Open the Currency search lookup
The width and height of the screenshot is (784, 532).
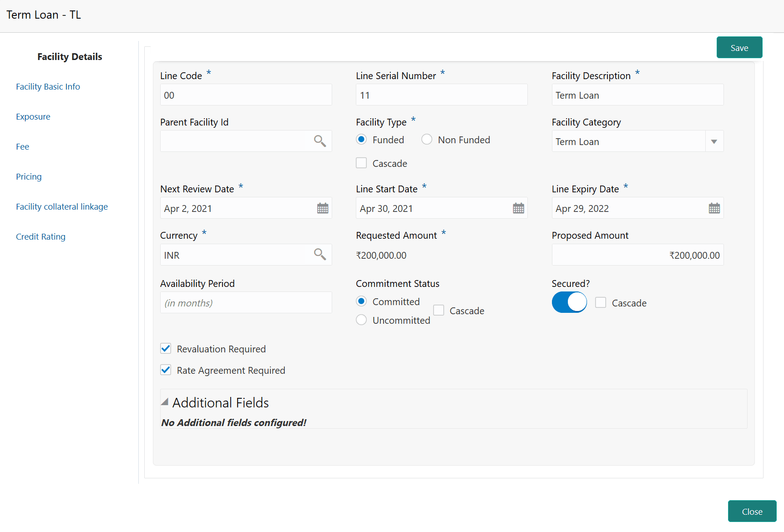(319, 254)
